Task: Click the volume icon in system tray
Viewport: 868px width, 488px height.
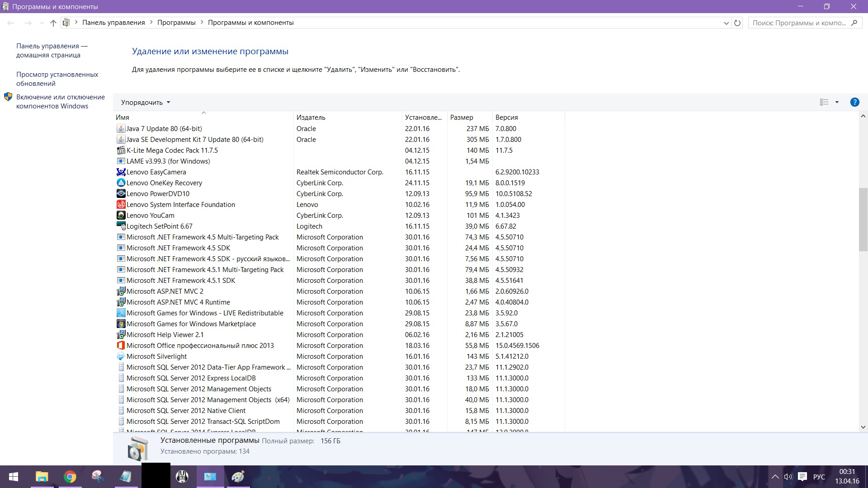Action: (788, 477)
